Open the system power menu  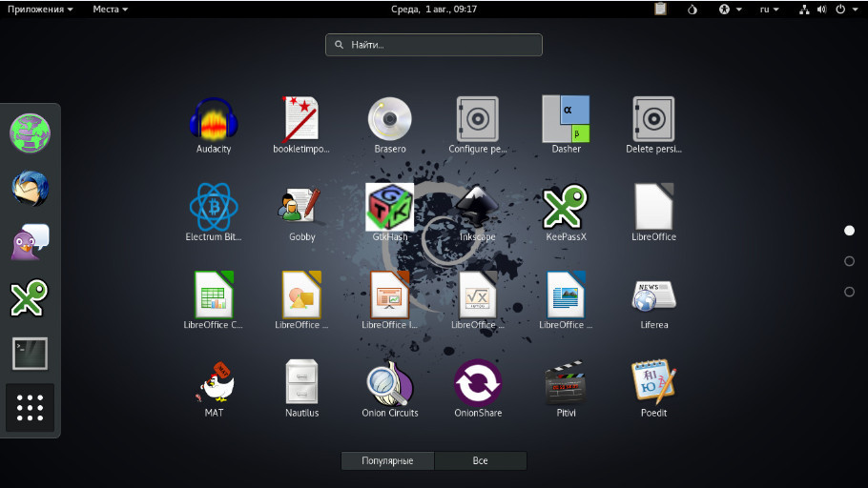click(847, 9)
